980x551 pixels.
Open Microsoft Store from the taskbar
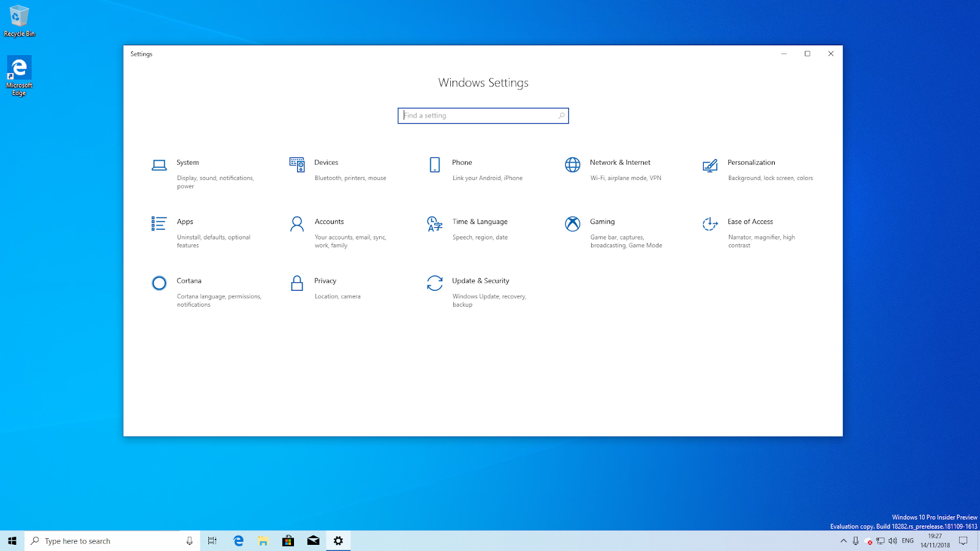point(288,541)
